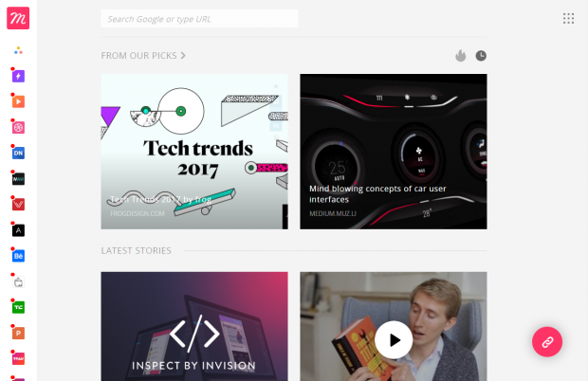Select the TechCrunch TC source icon
Screen dimensions: 588x381
pos(18,307)
